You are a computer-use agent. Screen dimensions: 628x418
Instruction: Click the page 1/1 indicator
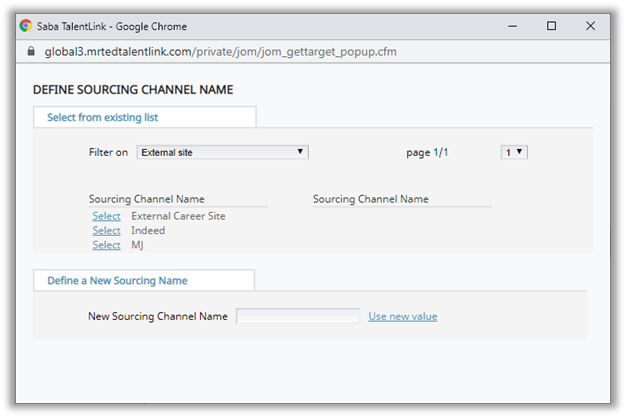427,153
